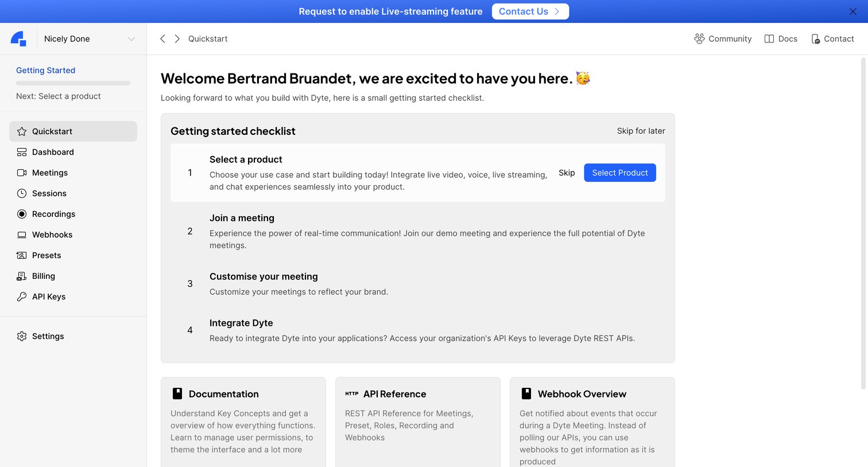Viewport: 868px width, 467px height.
Task: Select the Join a meeting step
Action: click(x=418, y=231)
